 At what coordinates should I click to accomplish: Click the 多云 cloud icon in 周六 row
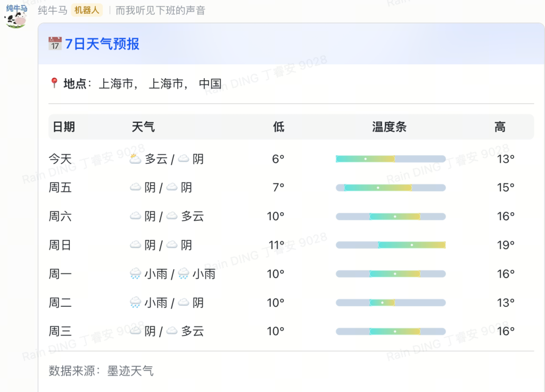pos(172,216)
